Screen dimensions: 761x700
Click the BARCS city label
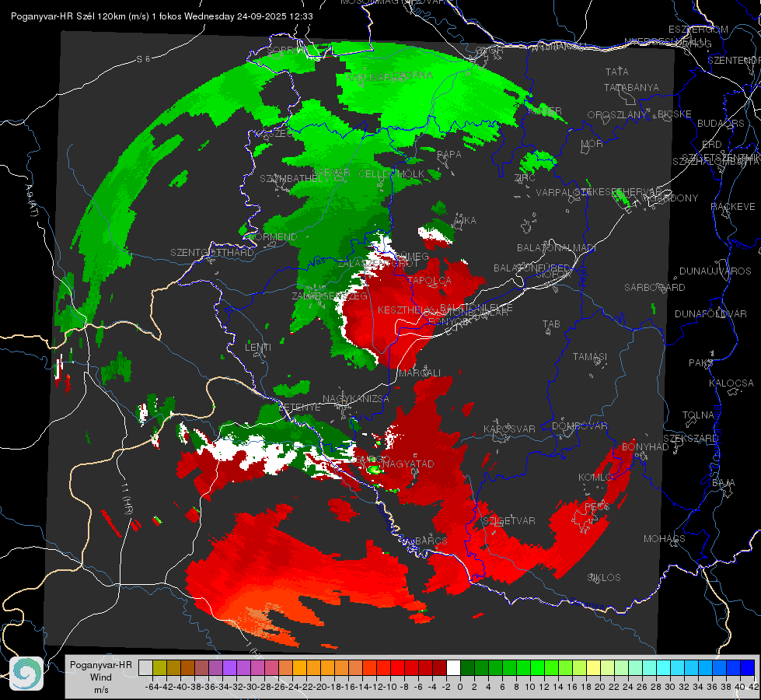(x=431, y=541)
